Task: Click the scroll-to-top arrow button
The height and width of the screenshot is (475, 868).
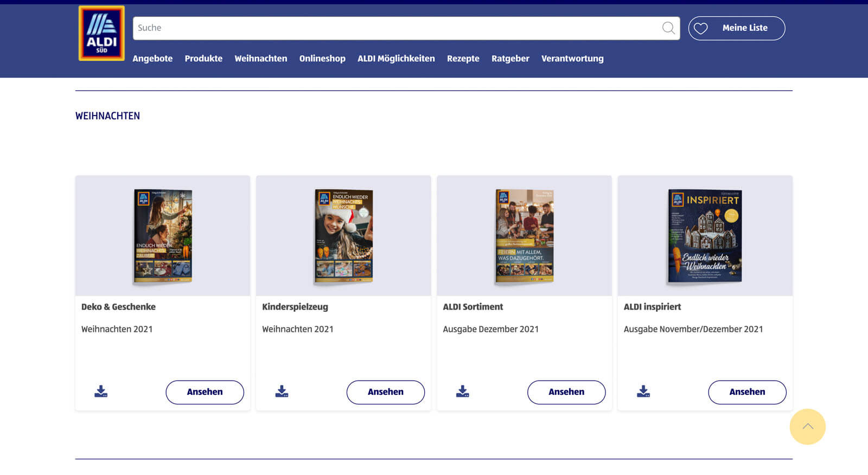Action: [x=807, y=427]
